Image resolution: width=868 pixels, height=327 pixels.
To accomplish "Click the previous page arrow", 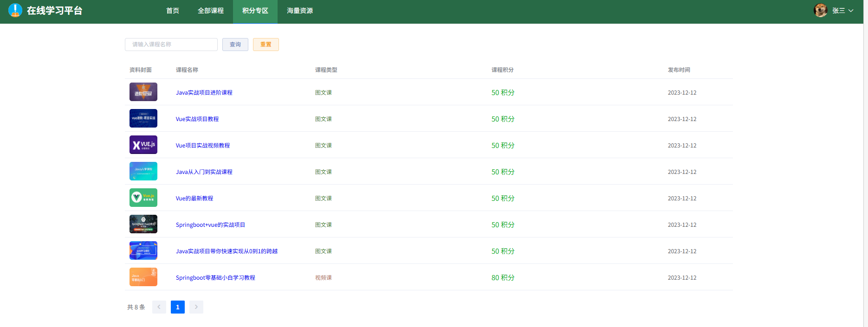I will click(159, 307).
